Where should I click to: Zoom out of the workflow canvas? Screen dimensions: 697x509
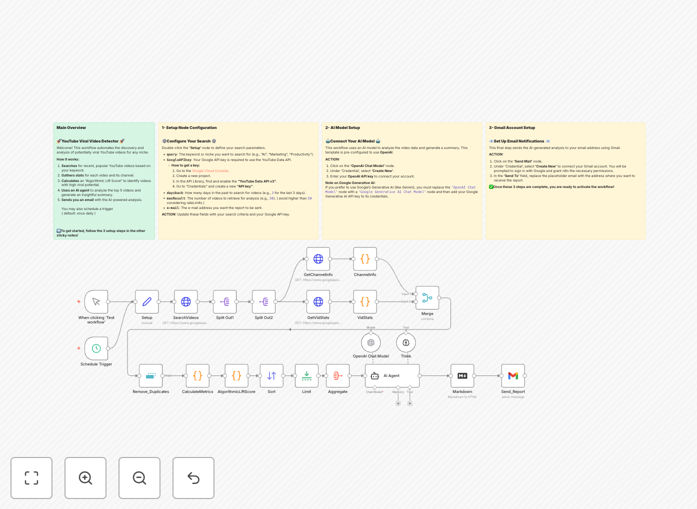click(x=139, y=478)
